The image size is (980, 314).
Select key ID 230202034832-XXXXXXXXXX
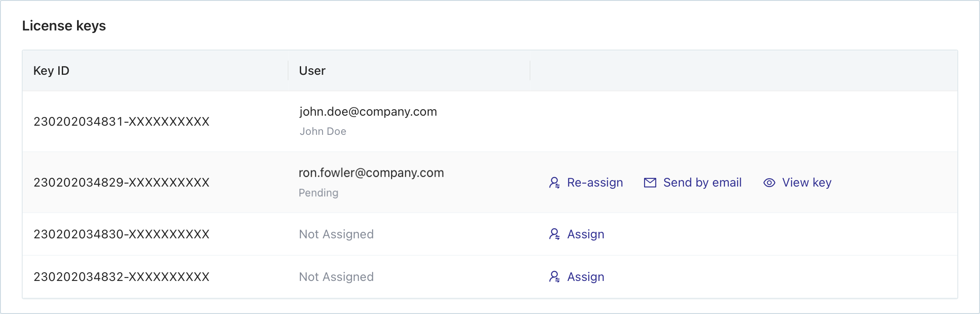pos(121,277)
